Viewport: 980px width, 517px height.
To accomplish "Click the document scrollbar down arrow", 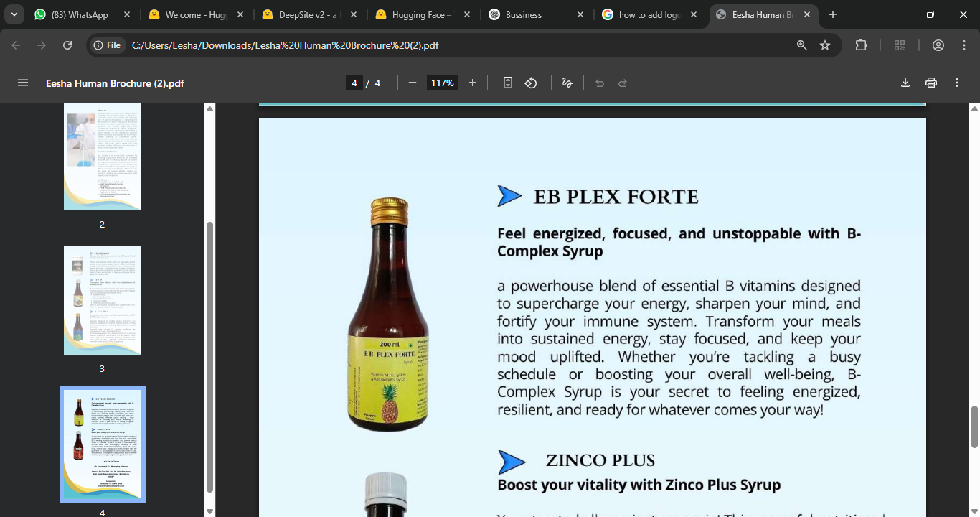I will coord(974,511).
